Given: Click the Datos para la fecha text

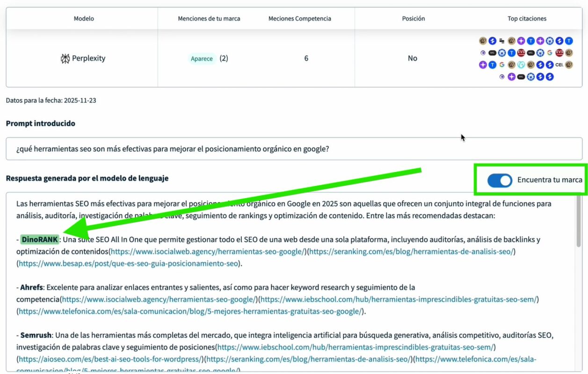Looking at the screenshot, I should (51, 100).
